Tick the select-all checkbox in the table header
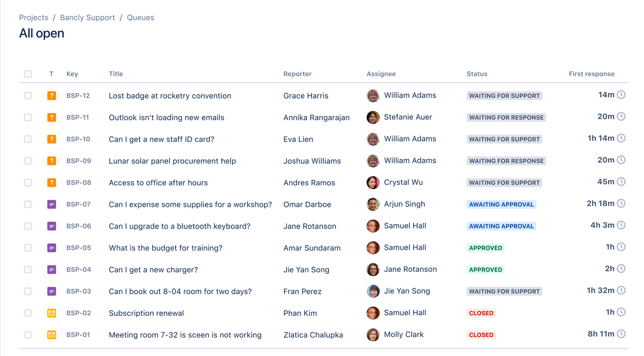The image size is (644, 356). pyautogui.click(x=28, y=74)
